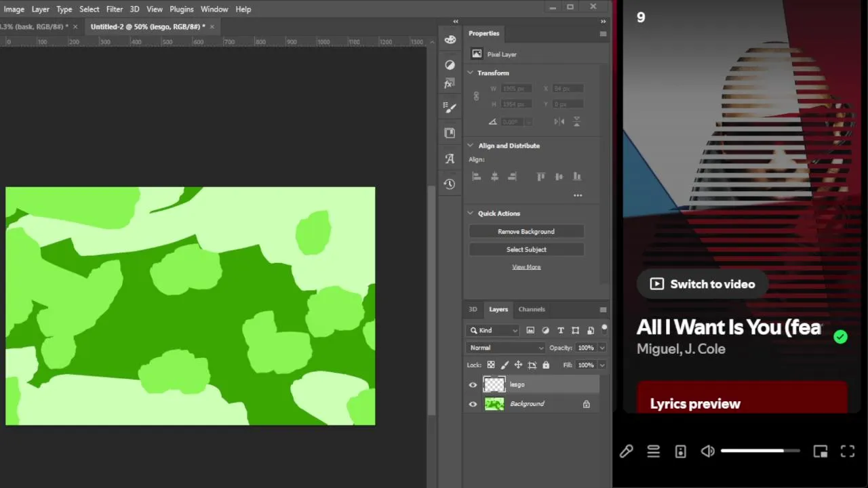The height and width of the screenshot is (488, 868).
Task: Open the Spotify queue icon
Action: (x=653, y=451)
